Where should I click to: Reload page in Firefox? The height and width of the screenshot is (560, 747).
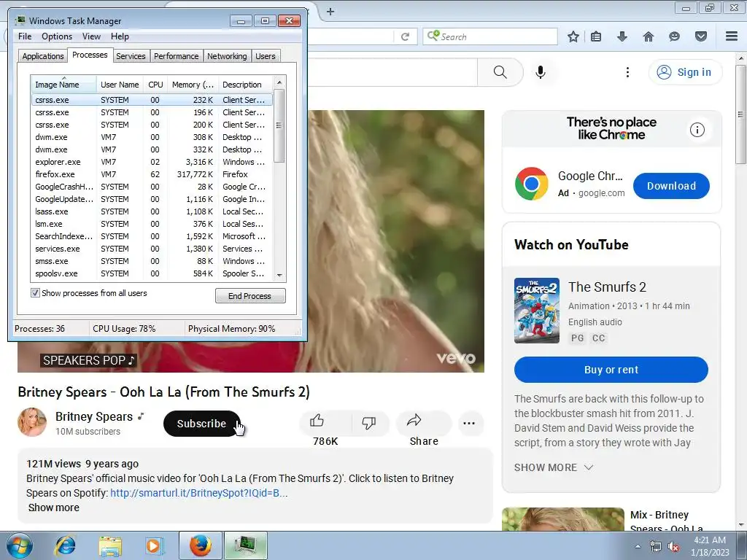pyautogui.click(x=405, y=36)
